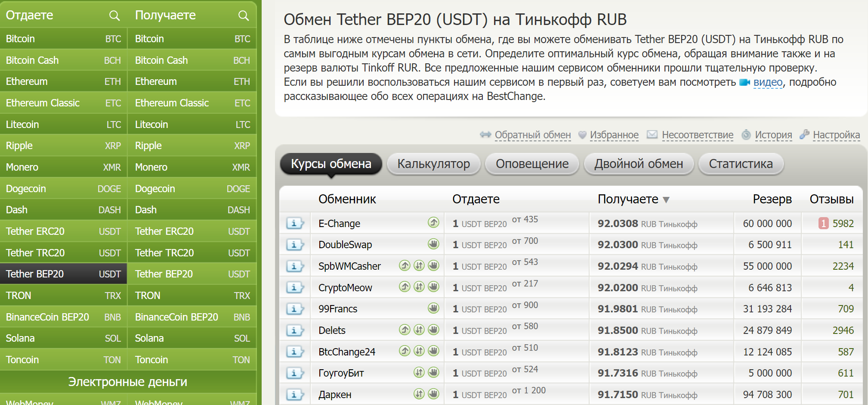Viewport: 868px width, 405px height.
Task: Open info icon for SpbWMCasher row
Action: coord(295,266)
